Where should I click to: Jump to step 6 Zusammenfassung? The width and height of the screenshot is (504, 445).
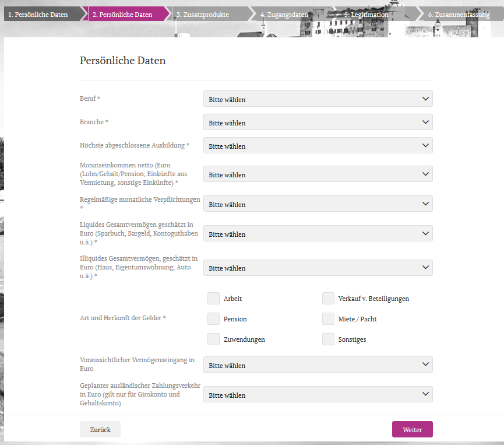458,15
